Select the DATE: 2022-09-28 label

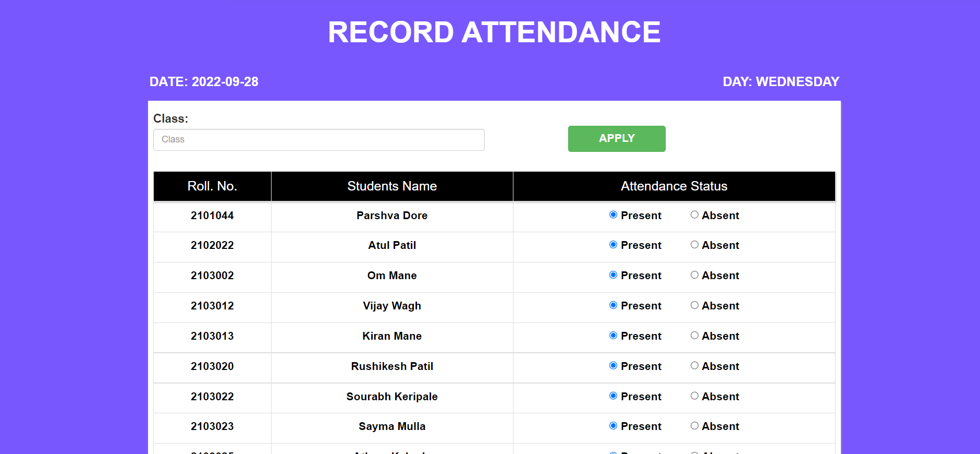coord(204,81)
